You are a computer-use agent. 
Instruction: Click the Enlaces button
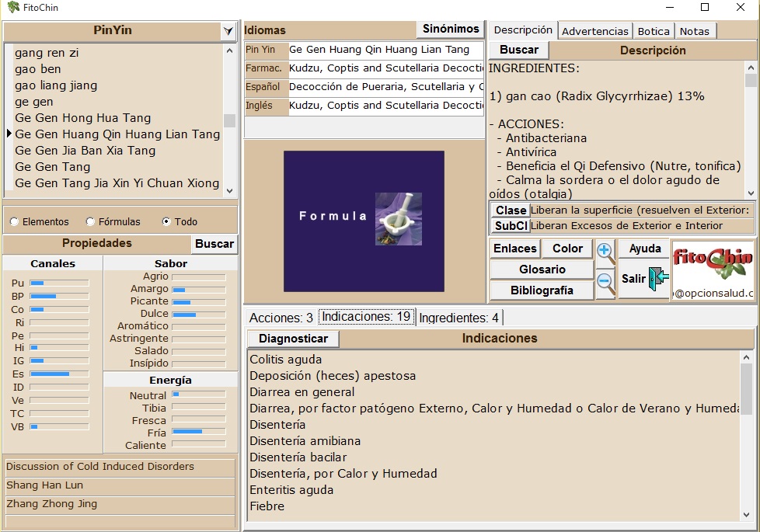(x=514, y=249)
